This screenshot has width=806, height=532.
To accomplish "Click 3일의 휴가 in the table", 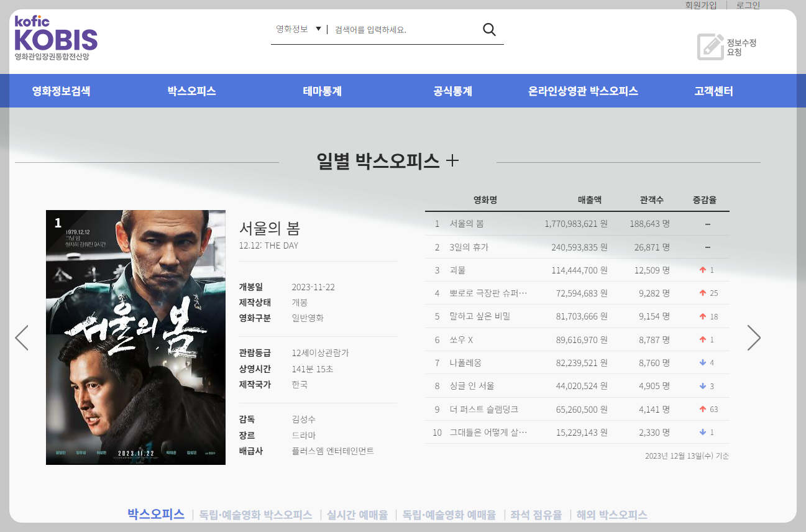I will 469,247.
